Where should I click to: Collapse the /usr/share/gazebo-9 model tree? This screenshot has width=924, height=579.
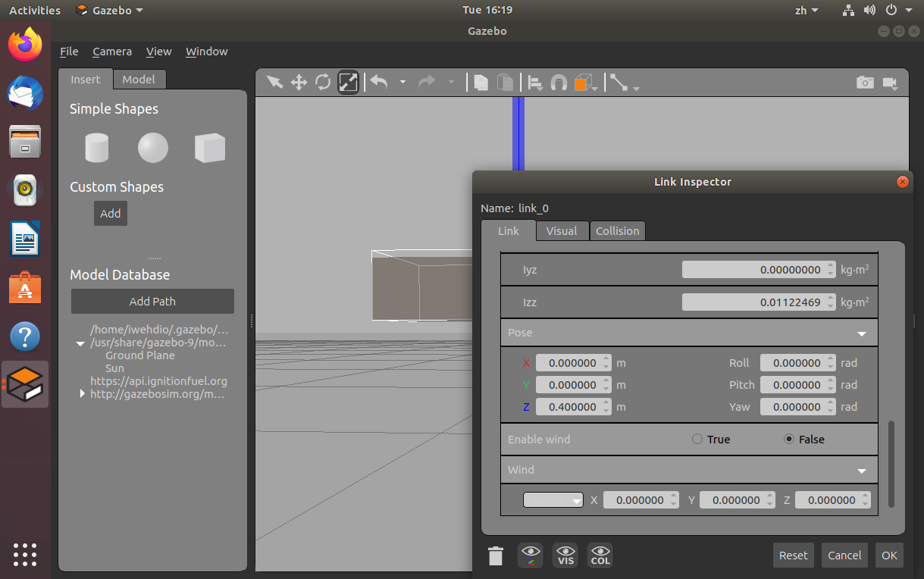80,343
